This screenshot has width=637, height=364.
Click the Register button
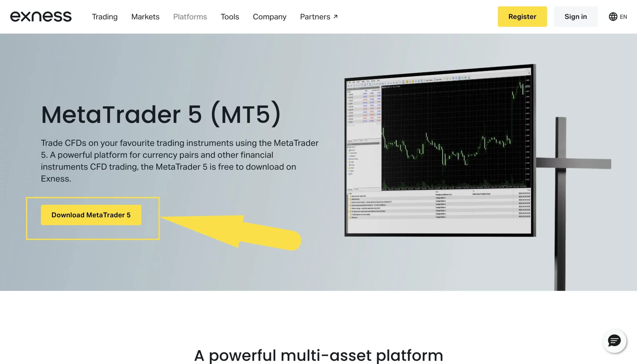(x=522, y=17)
